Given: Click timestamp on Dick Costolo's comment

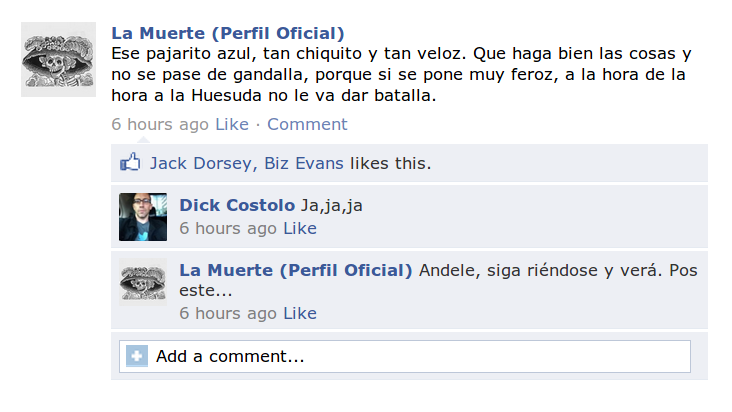Looking at the screenshot, I should point(228,228).
